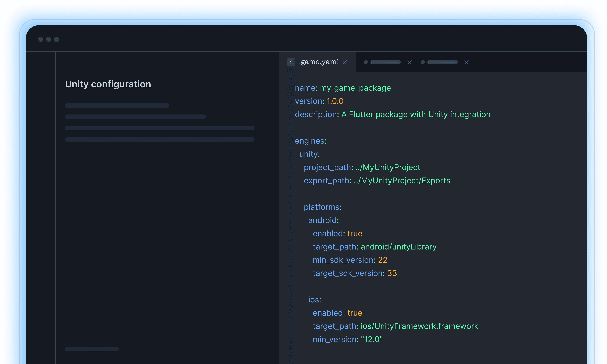Click the third tab's unsaved dot indicator

423,62
